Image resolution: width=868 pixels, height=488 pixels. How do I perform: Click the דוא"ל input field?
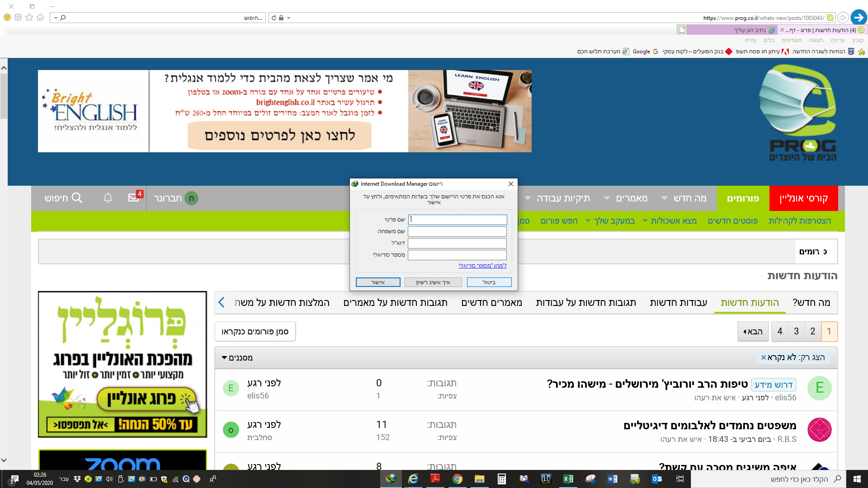pyautogui.click(x=457, y=243)
